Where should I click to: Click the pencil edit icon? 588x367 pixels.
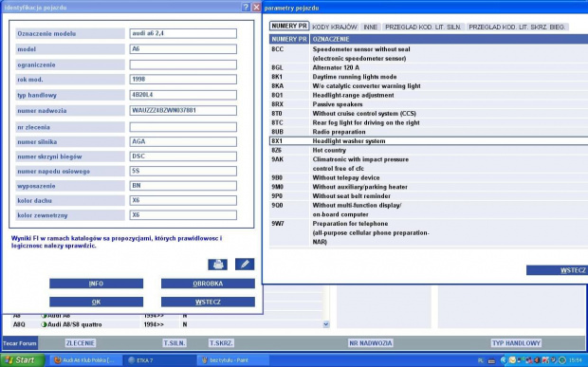pyautogui.click(x=245, y=265)
